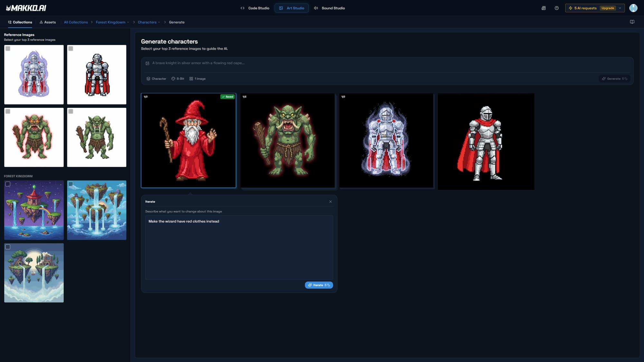This screenshot has height=362, width=644.
Task: Tick the glowing knight reference checkbox
Action: coord(8,49)
